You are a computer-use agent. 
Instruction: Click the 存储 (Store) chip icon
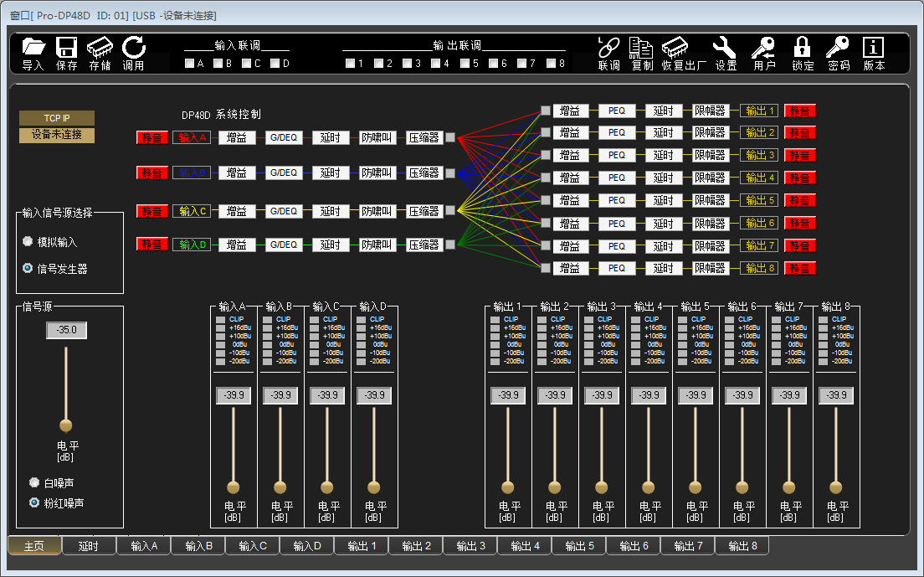(x=100, y=47)
